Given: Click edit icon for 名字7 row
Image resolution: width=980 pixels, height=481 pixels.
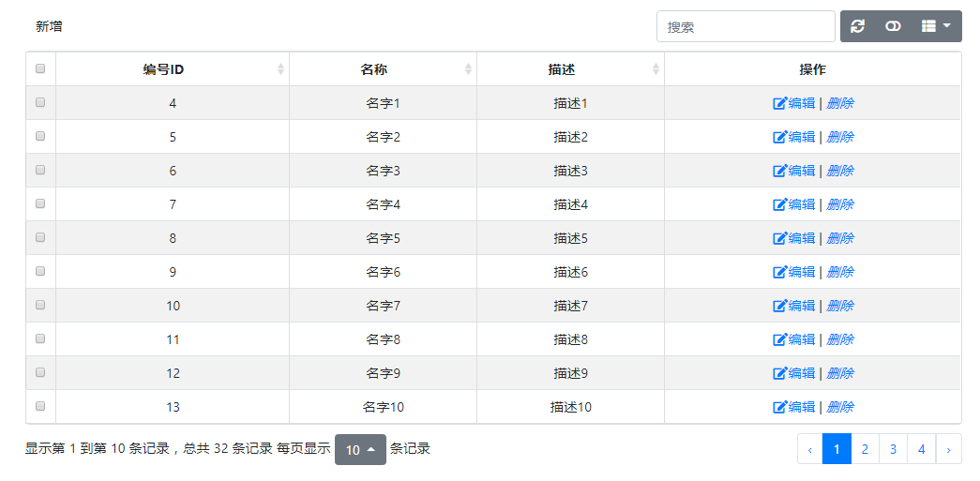Looking at the screenshot, I should tap(779, 306).
